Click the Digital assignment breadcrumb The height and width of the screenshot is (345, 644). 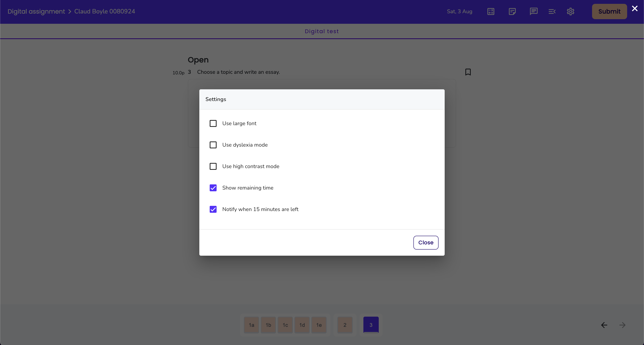[x=36, y=11]
